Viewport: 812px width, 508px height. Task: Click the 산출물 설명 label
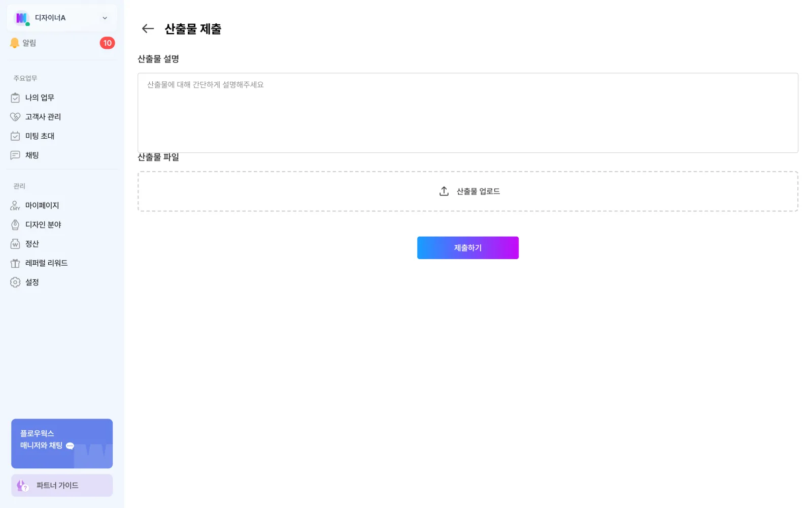(158, 59)
